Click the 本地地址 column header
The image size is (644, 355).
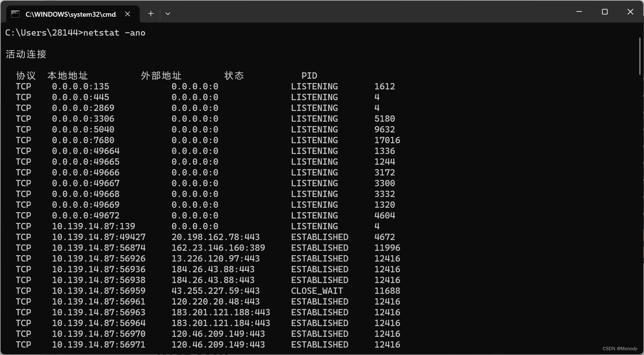68,76
